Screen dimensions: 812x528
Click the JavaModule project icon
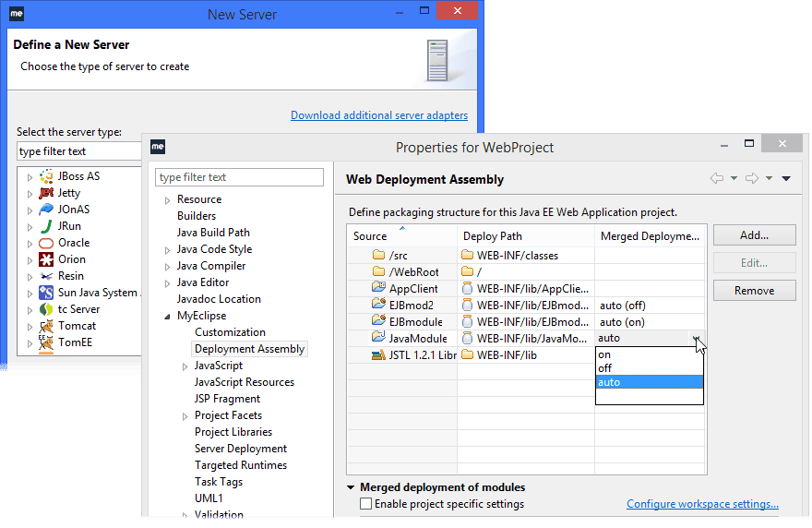tap(378, 336)
